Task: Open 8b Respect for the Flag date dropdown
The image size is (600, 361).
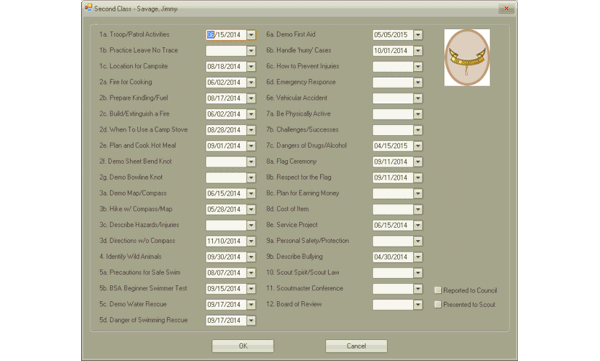Action: (418, 178)
